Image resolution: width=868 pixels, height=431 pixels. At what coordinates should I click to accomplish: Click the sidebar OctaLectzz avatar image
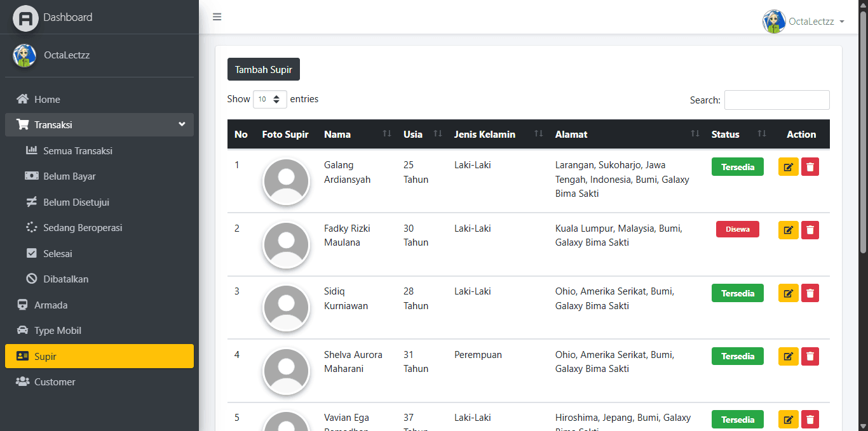(24, 55)
